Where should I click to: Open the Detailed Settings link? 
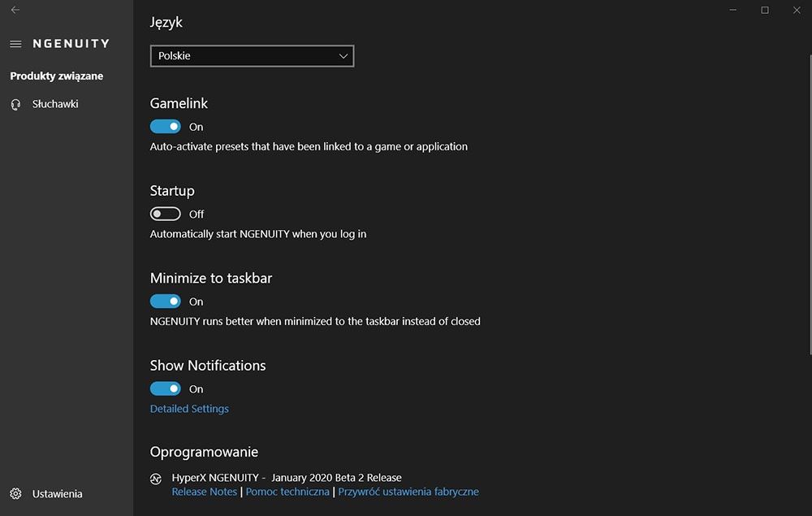pos(189,409)
